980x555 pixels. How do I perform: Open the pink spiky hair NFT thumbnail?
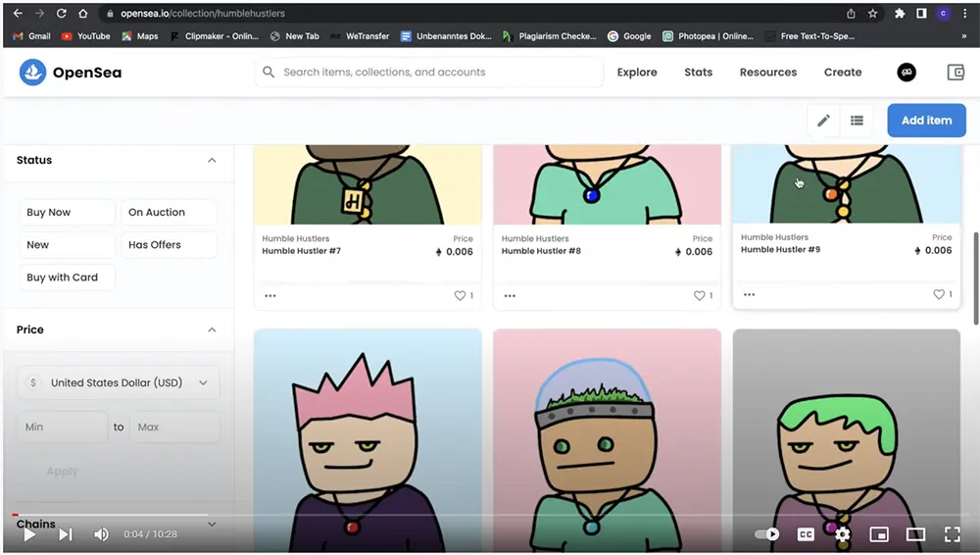click(x=367, y=440)
